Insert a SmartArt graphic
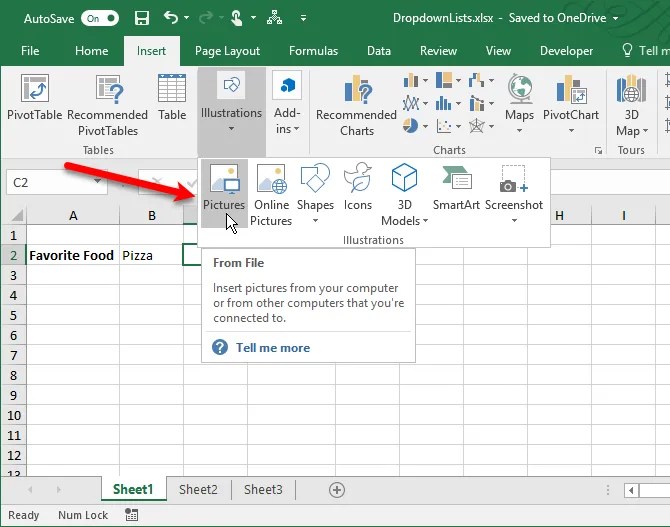 (x=456, y=187)
